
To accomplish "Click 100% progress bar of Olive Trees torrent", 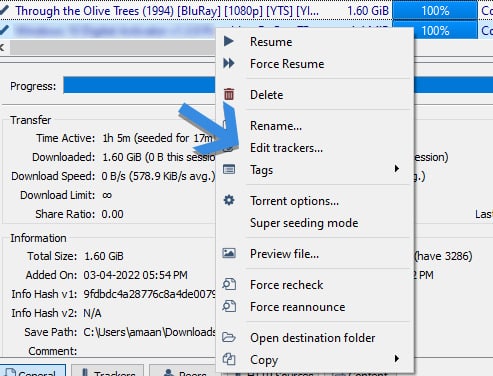I will pyautogui.click(x=435, y=11).
